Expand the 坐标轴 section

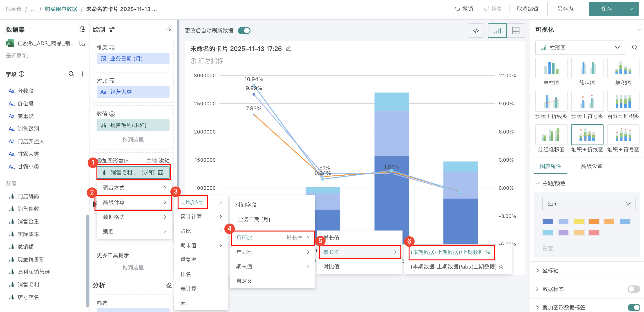pos(550,270)
